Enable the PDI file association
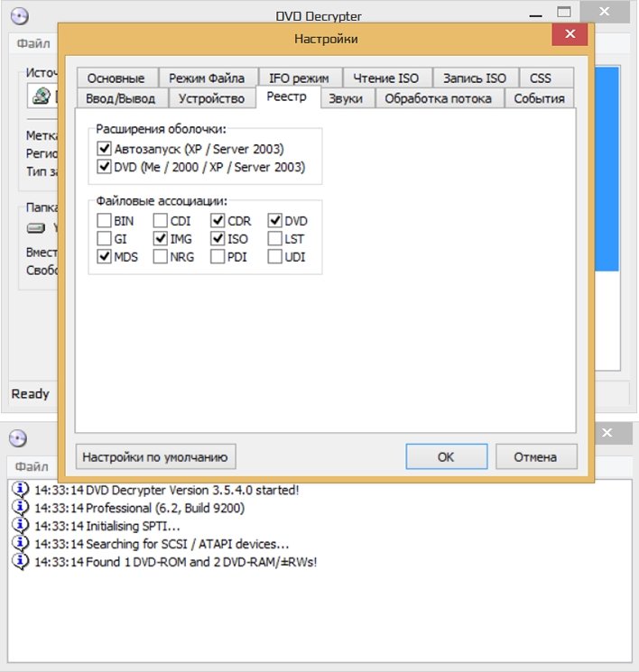Screen dimensions: 639x672 (x=218, y=257)
